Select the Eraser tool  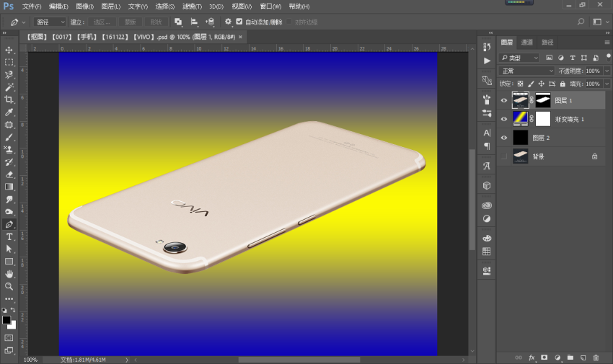click(x=9, y=174)
